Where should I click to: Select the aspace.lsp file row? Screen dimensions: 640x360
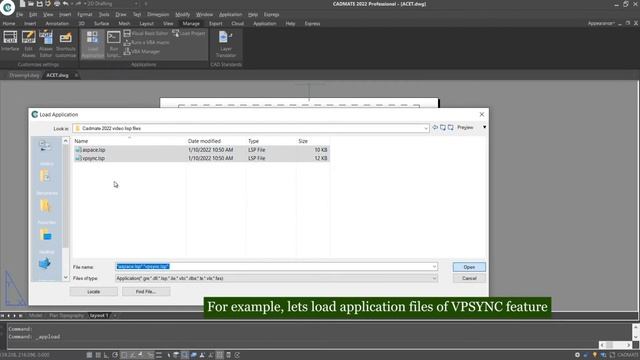coord(202,150)
